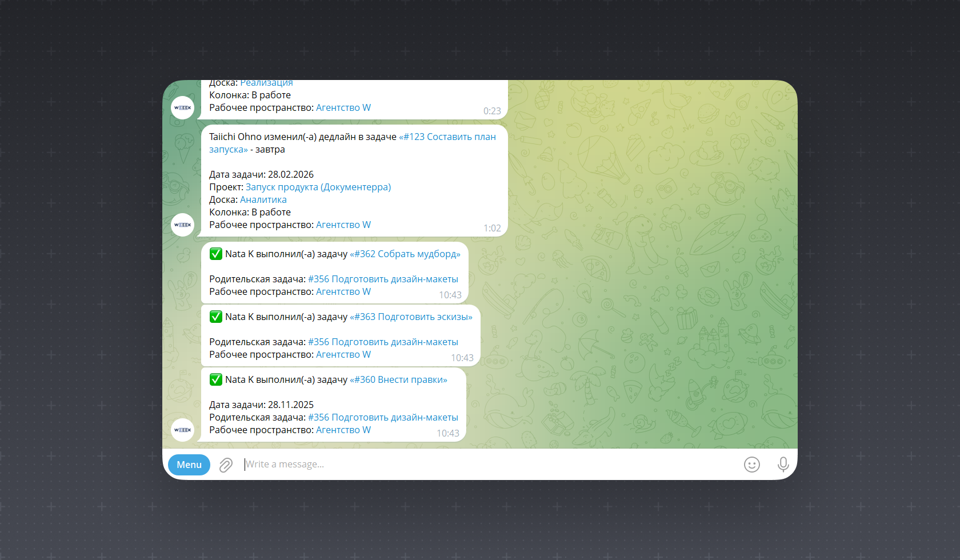Open task link #360 Внести правки
The width and height of the screenshot is (960, 560).
[x=398, y=380]
